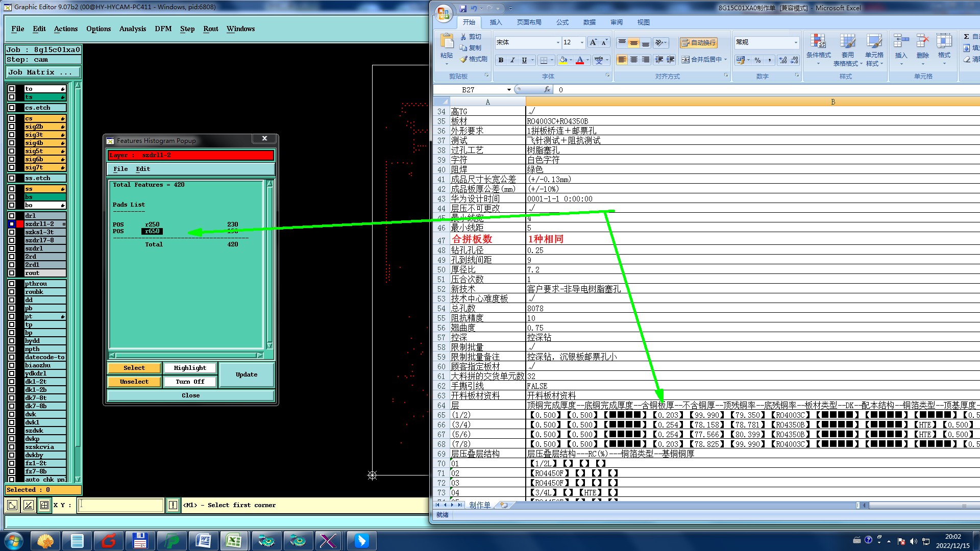The height and width of the screenshot is (551, 980).
Task: Click the Bold formatting icon
Action: click(x=501, y=60)
